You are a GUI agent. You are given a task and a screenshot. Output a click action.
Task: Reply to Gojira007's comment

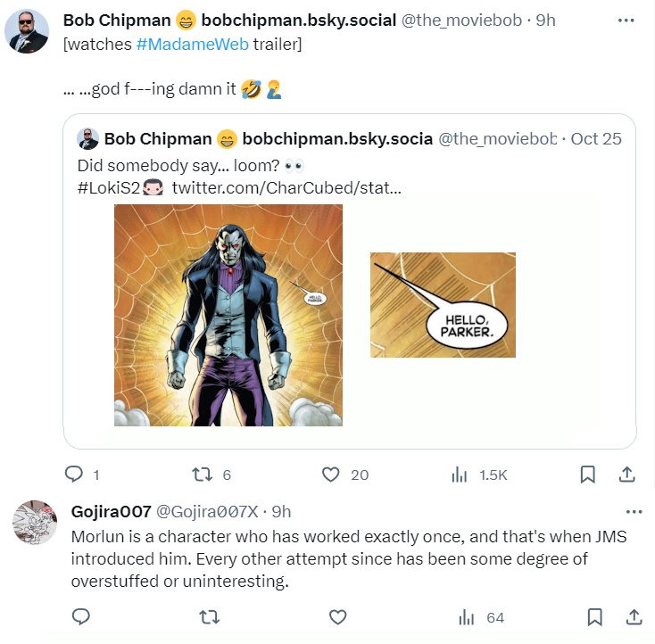[80, 616]
